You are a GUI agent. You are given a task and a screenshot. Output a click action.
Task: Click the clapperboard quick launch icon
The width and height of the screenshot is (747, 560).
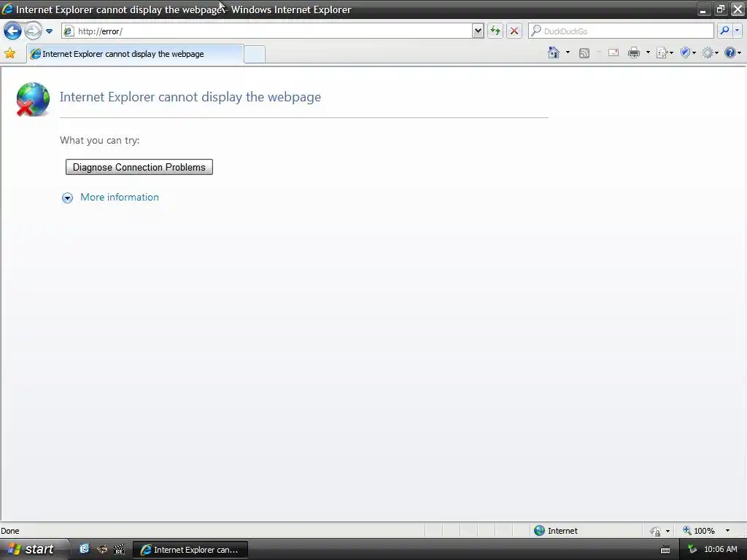pos(119,550)
